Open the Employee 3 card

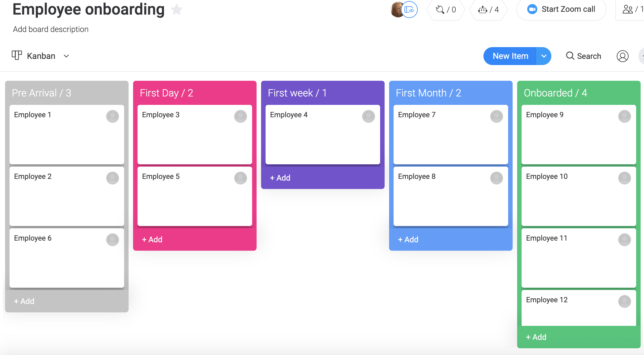(x=195, y=135)
